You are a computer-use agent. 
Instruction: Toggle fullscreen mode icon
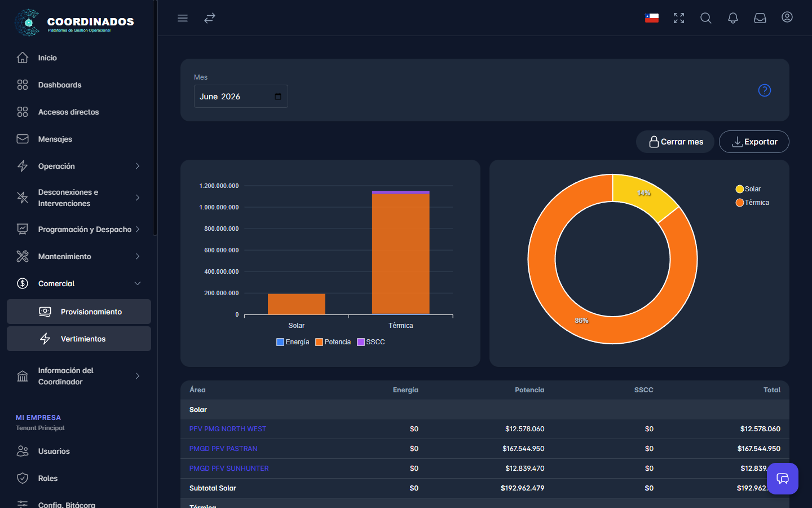(x=679, y=18)
